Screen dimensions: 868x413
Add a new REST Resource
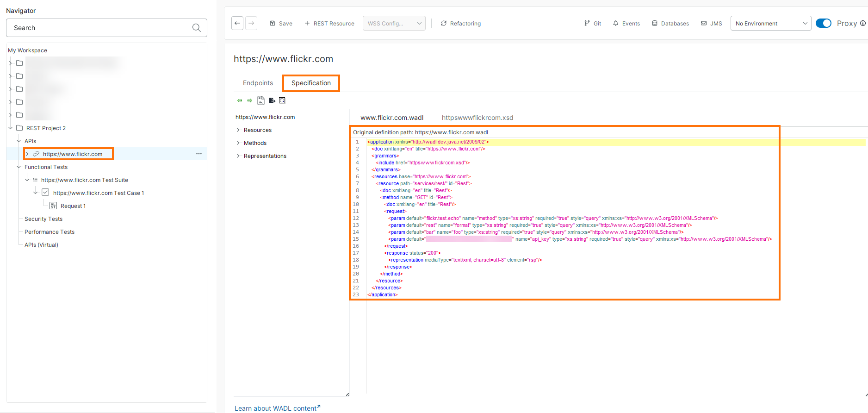(x=329, y=23)
